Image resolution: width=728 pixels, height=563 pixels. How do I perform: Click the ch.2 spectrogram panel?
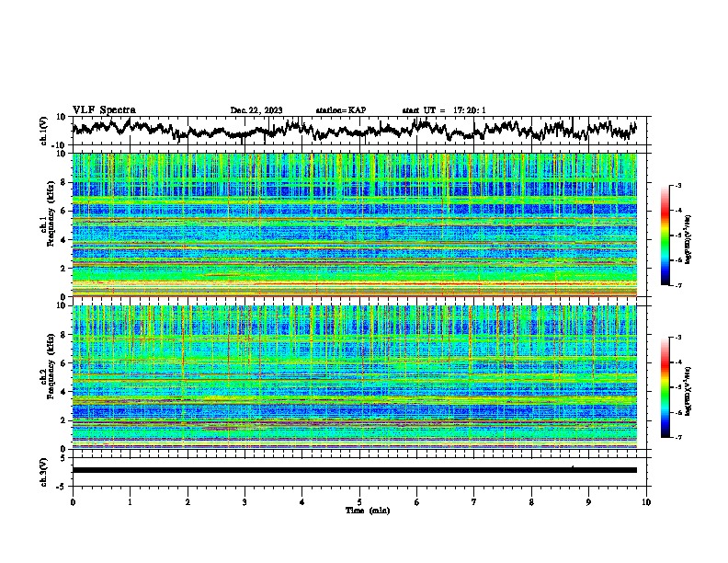(354, 377)
